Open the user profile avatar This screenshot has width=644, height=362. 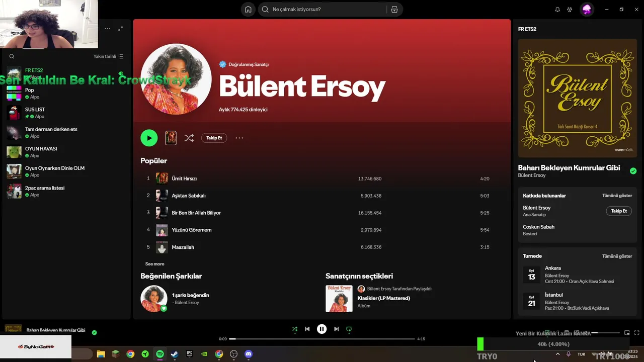[587, 10]
